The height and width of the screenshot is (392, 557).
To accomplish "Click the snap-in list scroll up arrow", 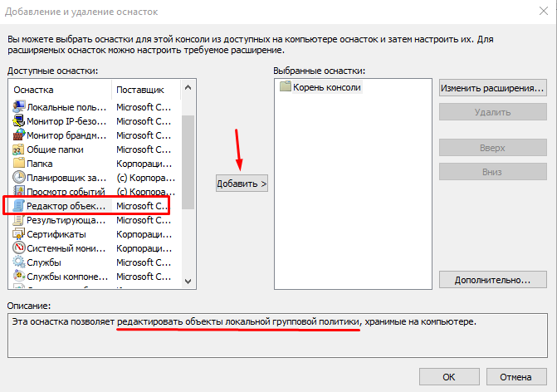I will coord(188,87).
